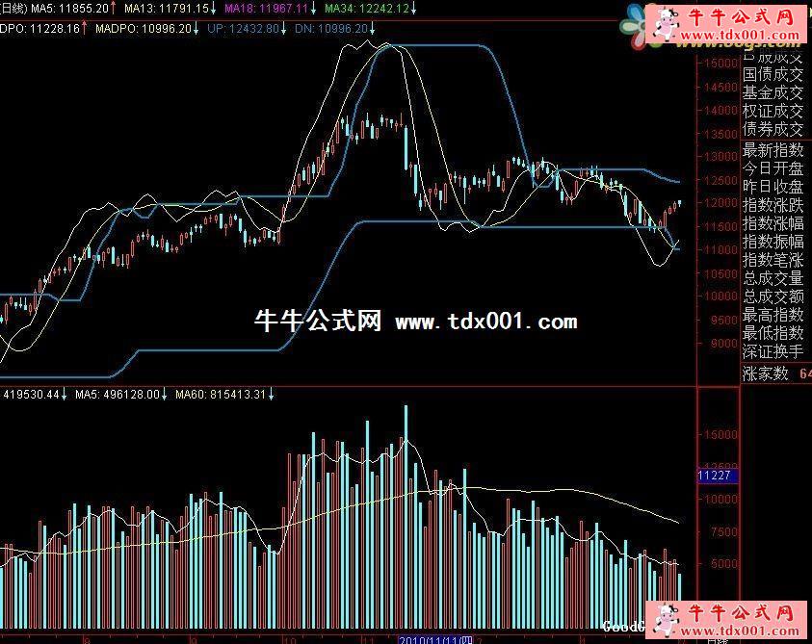The height and width of the screenshot is (644, 812).
Task: Select 总成交量 row in side panel
Action: 773,278
